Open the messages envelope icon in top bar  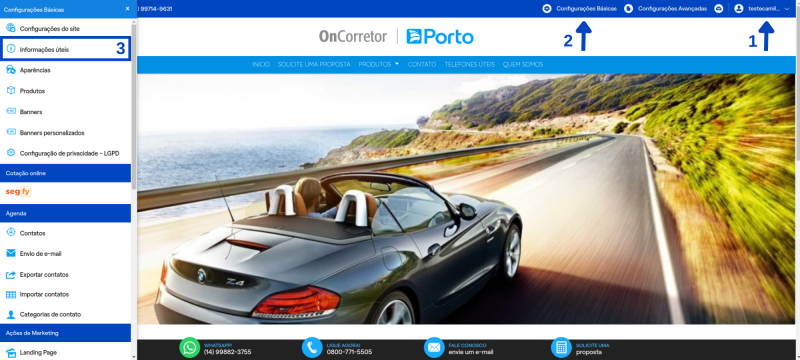coord(718,9)
